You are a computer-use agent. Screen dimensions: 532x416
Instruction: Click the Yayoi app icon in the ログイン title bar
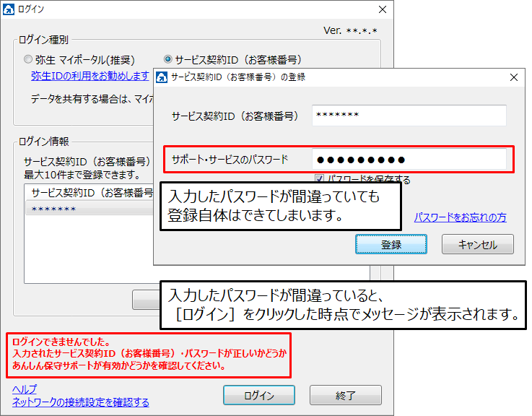click(9, 9)
